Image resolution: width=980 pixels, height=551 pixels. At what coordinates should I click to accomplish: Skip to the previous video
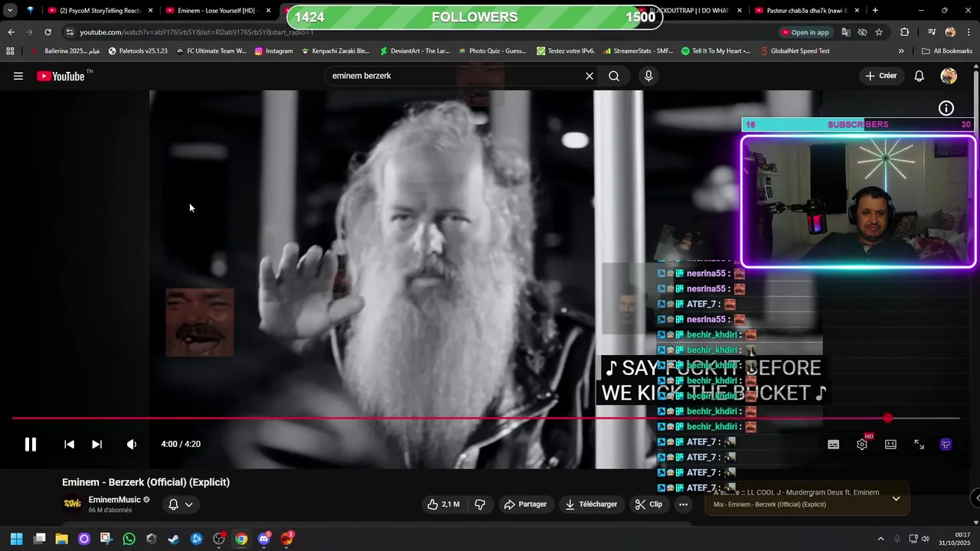coord(69,444)
